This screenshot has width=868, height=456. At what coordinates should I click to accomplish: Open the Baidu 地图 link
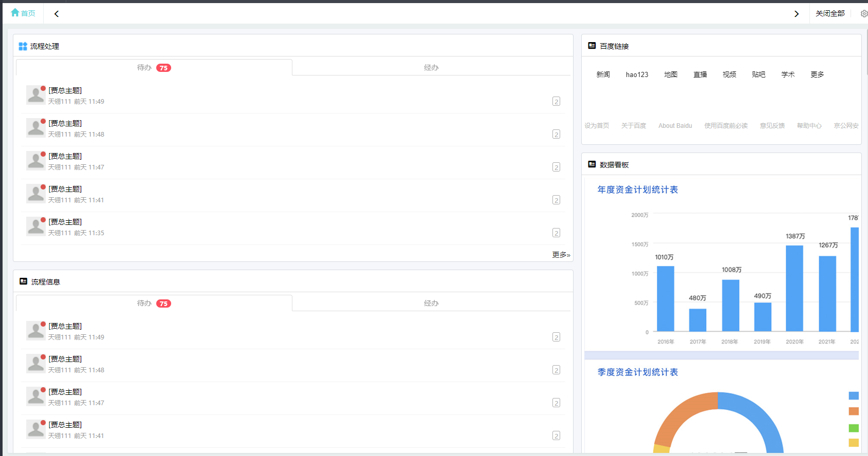pyautogui.click(x=671, y=74)
